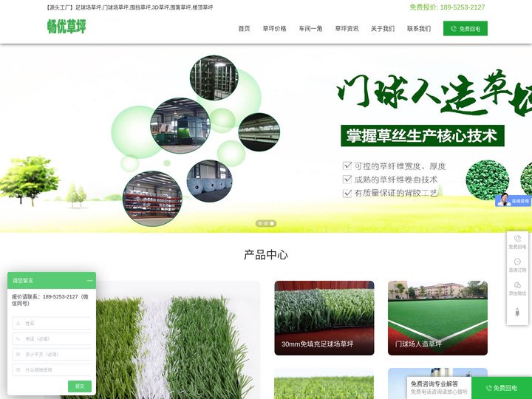Screen dimensions: 532x399
Task: Open the 首页 nav item
Action: click(244, 29)
